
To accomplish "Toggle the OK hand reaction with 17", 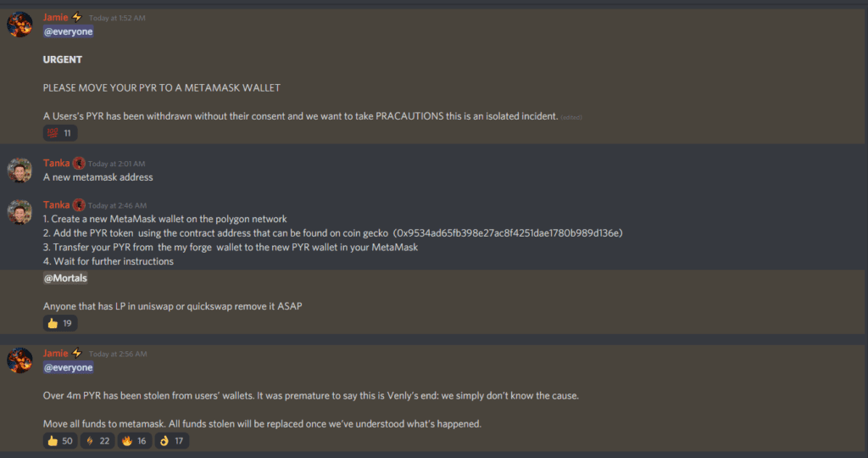I will [x=171, y=441].
